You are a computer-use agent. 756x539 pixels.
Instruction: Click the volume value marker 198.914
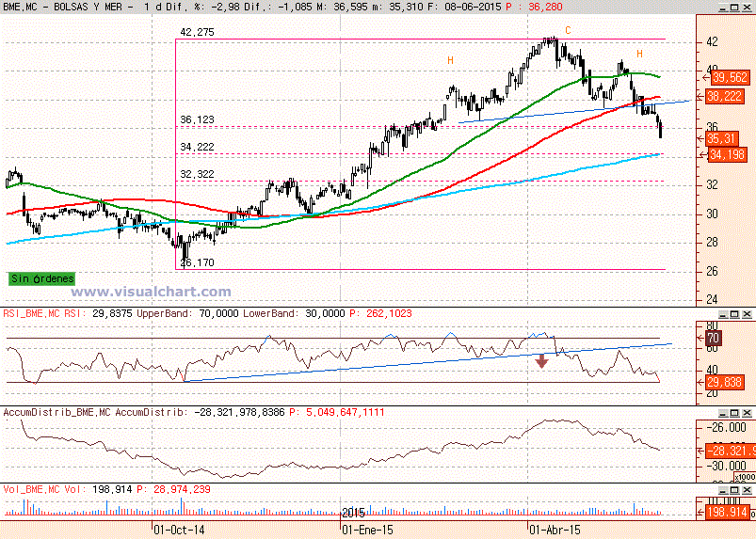pyautogui.click(x=726, y=512)
